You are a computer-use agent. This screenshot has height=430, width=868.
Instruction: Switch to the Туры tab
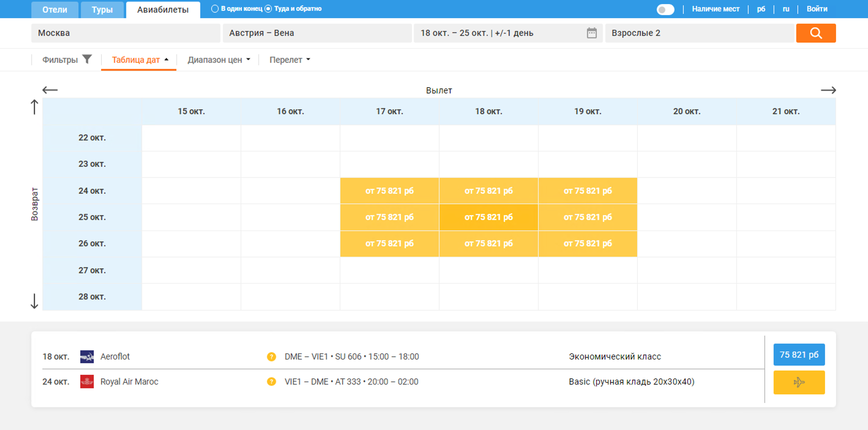coord(102,10)
